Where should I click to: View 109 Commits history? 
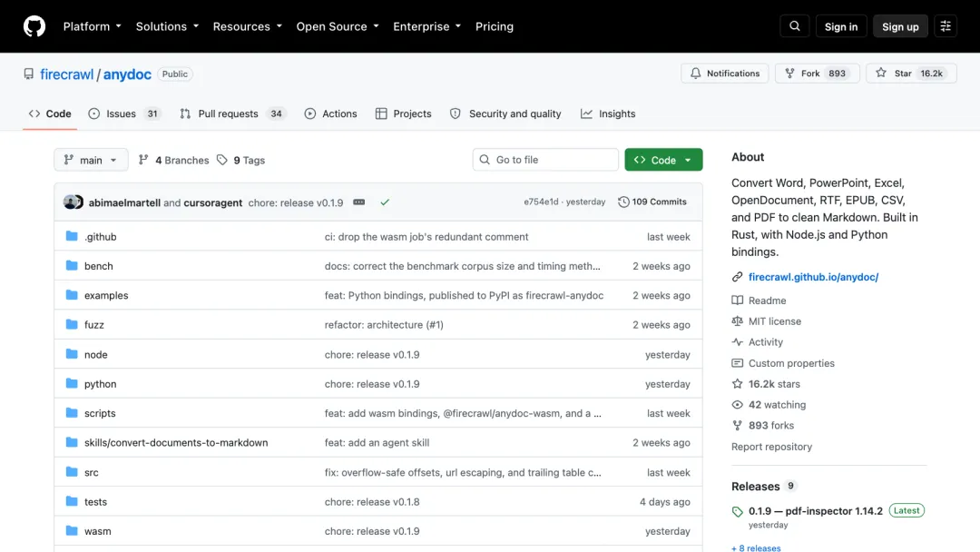[x=652, y=202]
